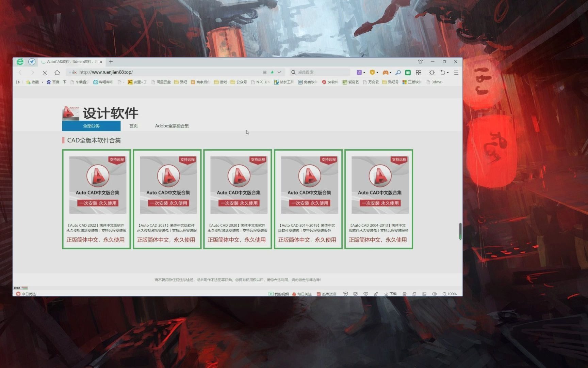Viewport: 588px width, 368px height.
Task: Open the browser hamburger main menu
Action: point(456,72)
